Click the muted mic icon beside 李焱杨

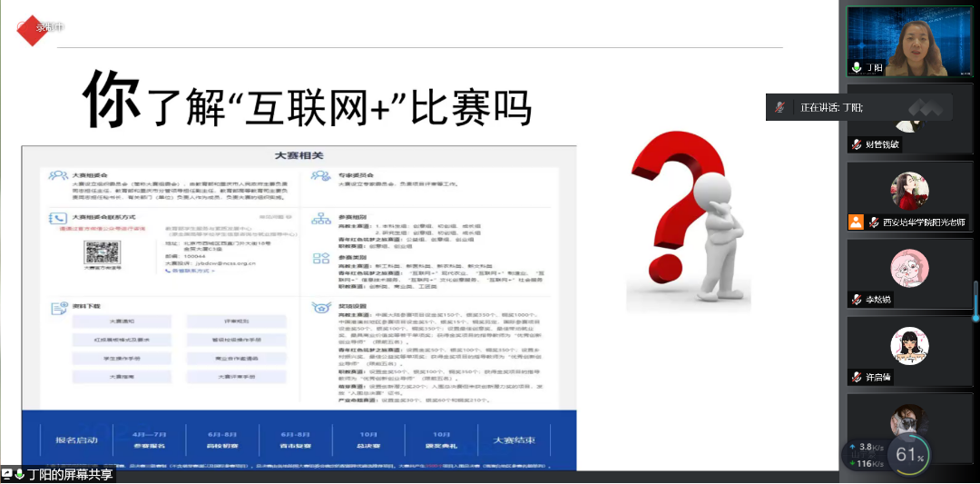coord(857,300)
